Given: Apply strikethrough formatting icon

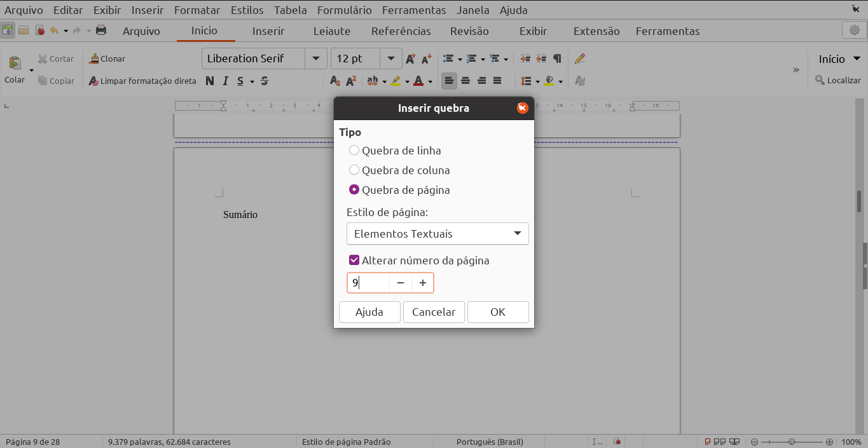Looking at the screenshot, I should tap(265, 81).
